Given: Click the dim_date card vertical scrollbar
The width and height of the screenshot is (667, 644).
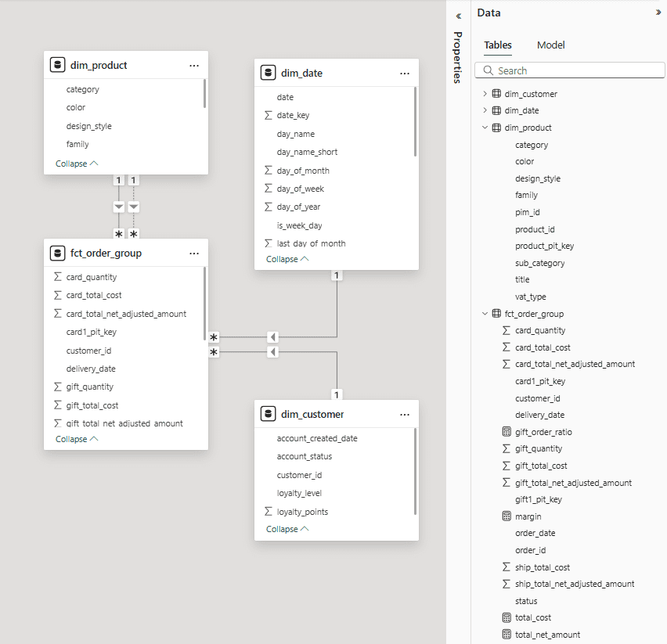Looking at the screenshot, I should point(415,121).
